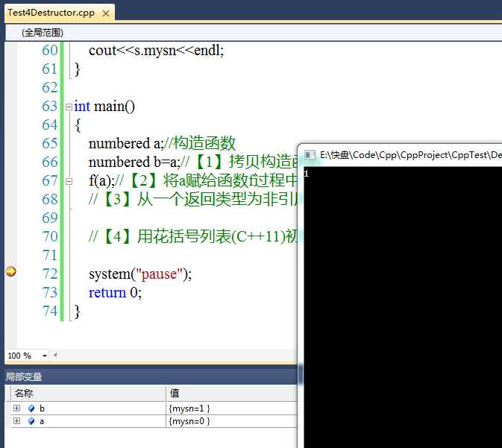Click the console output text 1
The width and height of the screenshot is (502, 448).
pyautogui.click(x=307, y=174)
